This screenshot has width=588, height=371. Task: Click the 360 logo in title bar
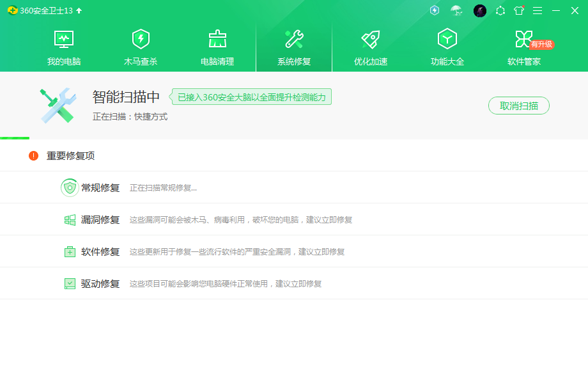12,10
